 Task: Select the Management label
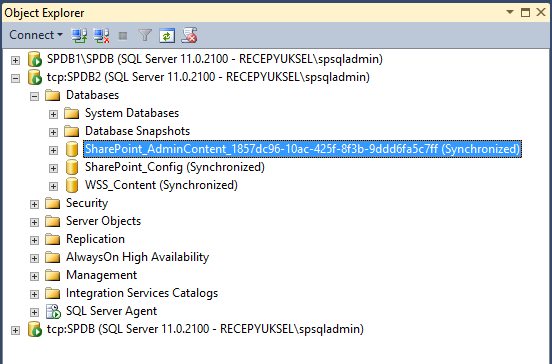[101, 275]
